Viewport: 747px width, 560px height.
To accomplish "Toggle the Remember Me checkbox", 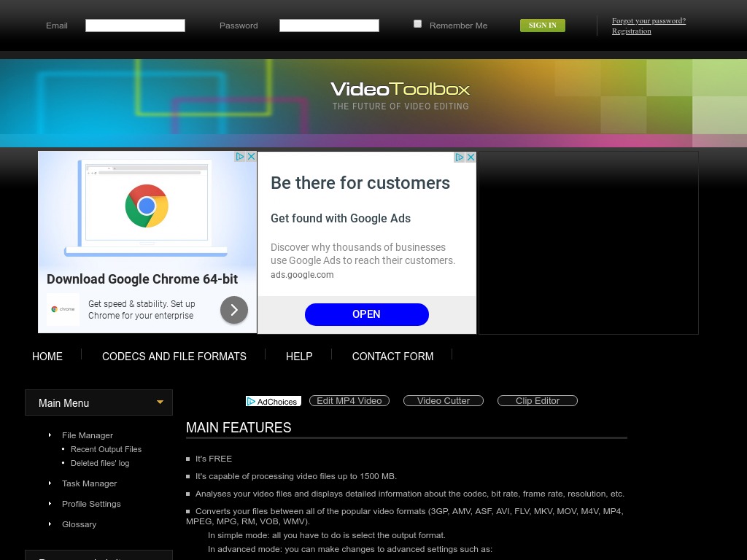I will 418,24.
